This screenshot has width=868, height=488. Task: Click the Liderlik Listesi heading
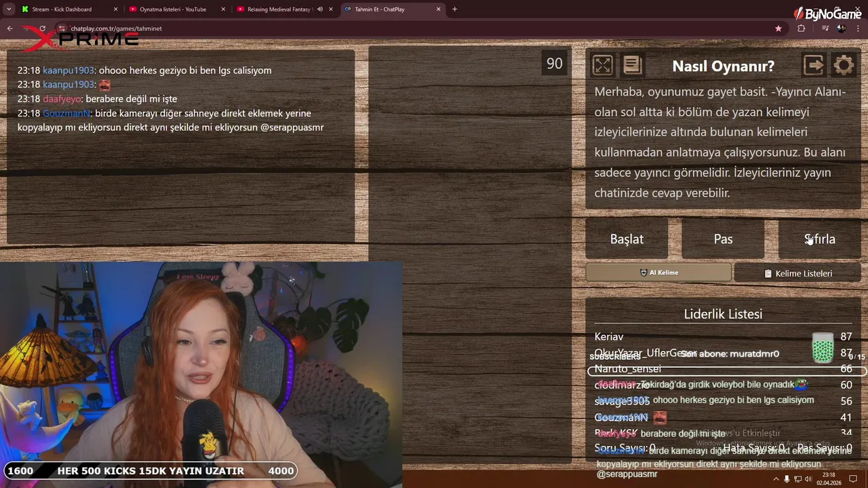(x=723, y=314)
